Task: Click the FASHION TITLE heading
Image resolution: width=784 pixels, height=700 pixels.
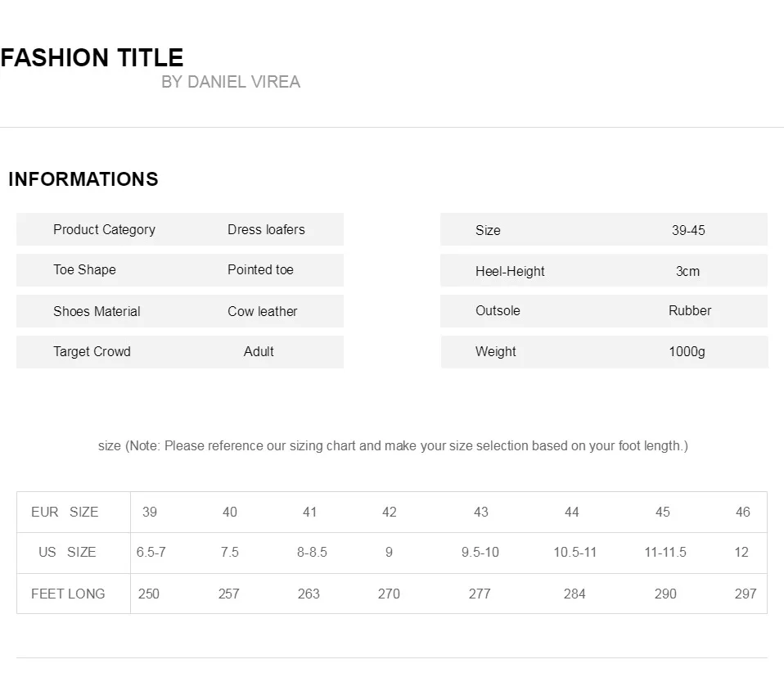Action: 92,58
